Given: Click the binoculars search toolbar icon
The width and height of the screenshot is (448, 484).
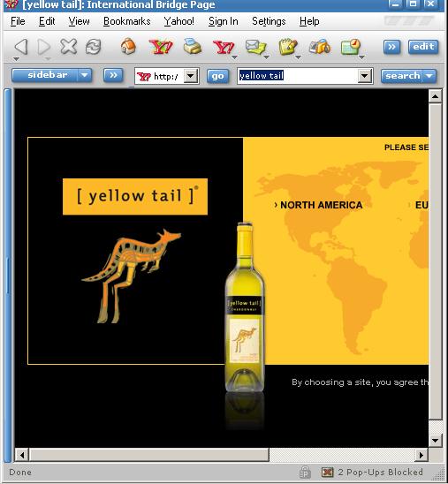Looking at the screenshot, I should point(320,47).
